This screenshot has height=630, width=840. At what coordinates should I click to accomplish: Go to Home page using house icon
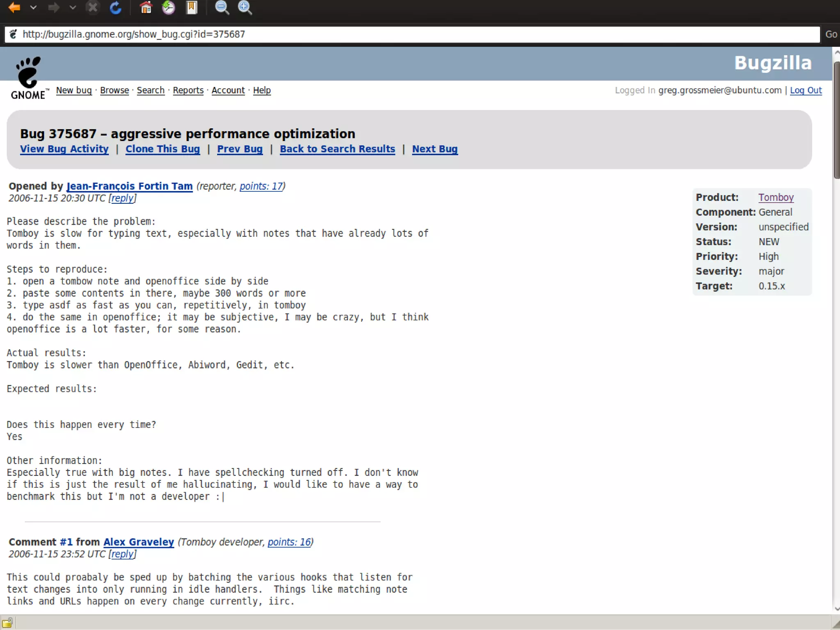coord(146,8)
